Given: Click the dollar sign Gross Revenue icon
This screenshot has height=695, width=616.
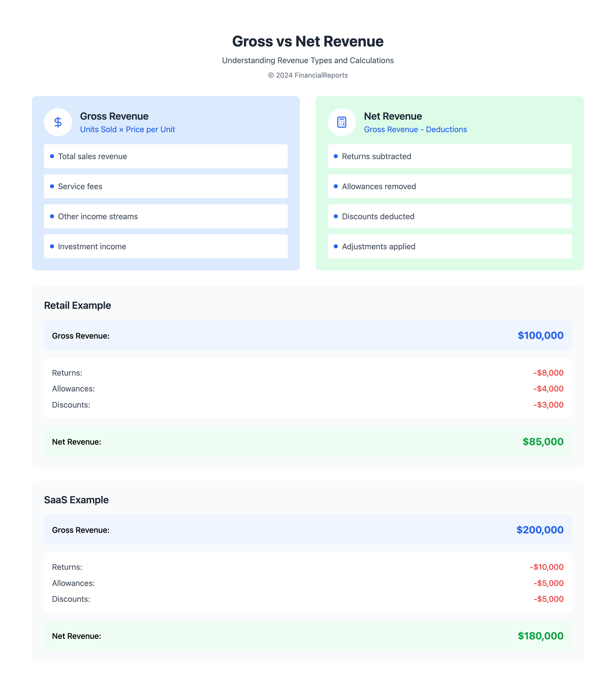Looking at the screenshot, I should click(x=58, y=122).
